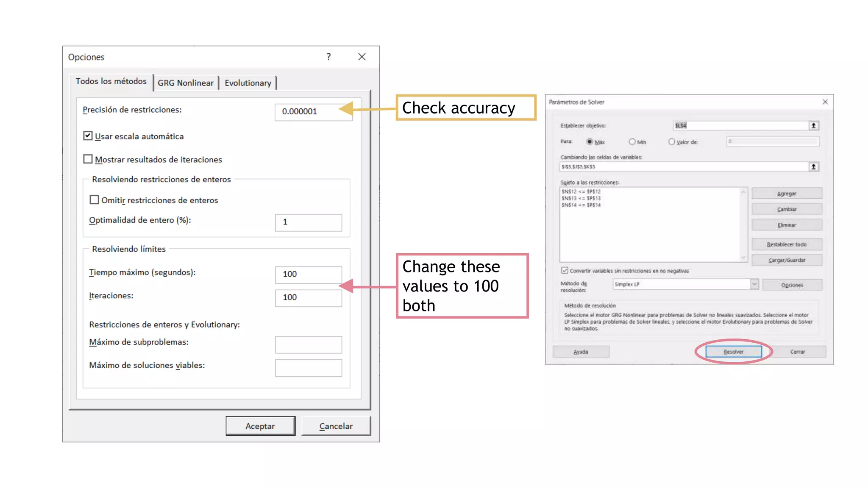868x488 pixels.
Task: Close the Parámetros de Solver window
Action: tap(825, 102)
